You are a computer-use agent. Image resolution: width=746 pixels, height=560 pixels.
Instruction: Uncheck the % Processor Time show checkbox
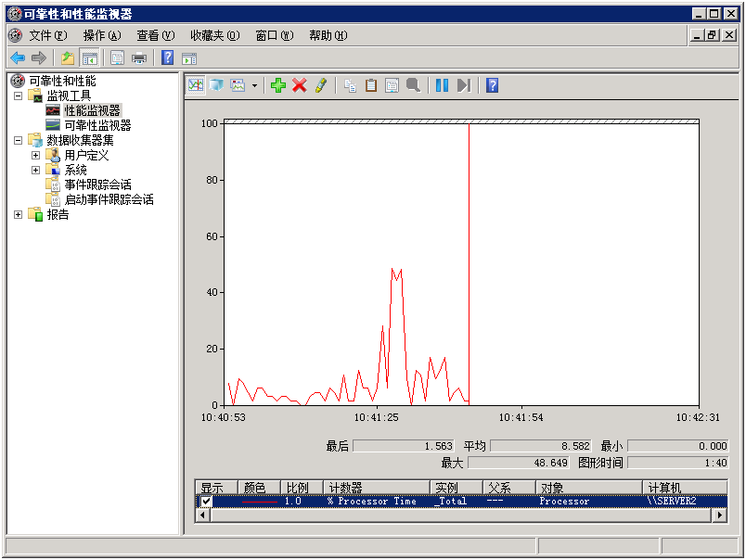pos(206,502)
